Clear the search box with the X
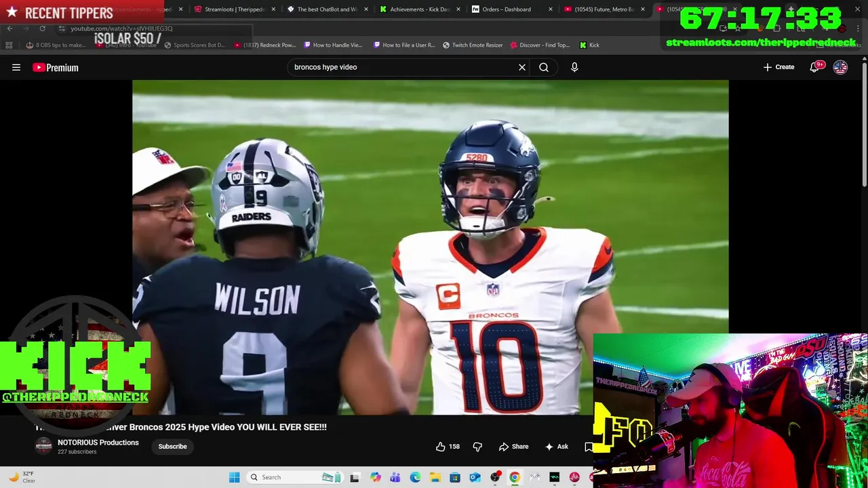Image resolution: width=868 pixels, height=488 pixels. [522, 67]
